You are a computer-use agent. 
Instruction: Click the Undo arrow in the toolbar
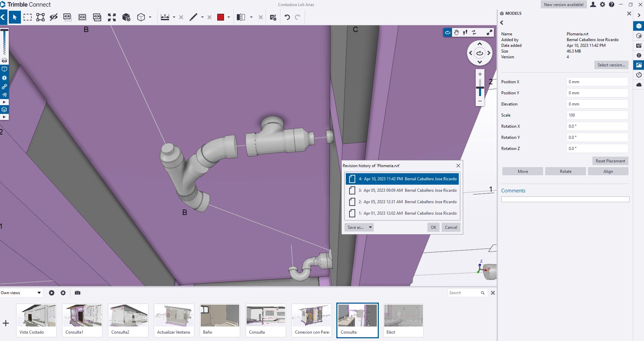[x=286, y=17]
